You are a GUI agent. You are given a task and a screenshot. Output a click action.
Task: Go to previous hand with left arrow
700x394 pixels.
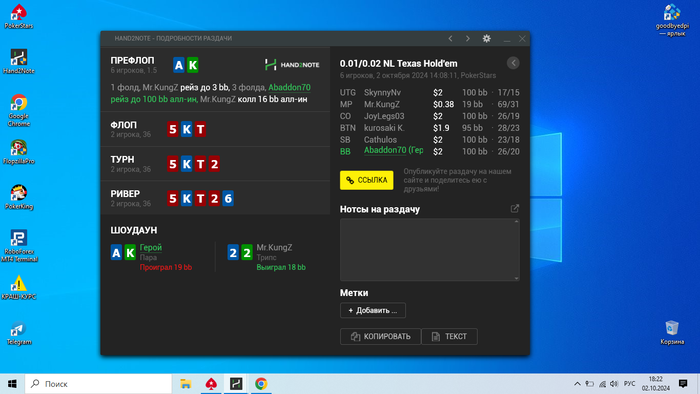450,39
